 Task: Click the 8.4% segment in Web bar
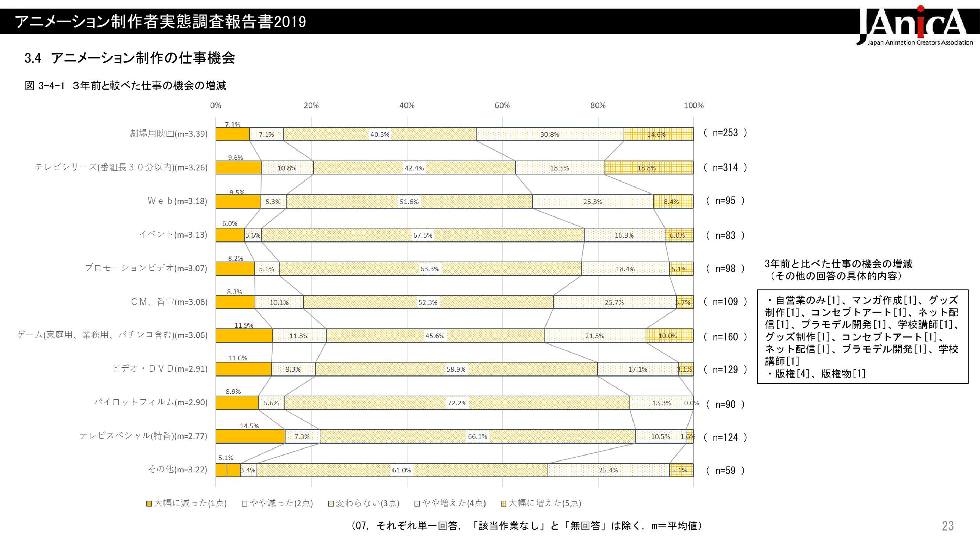(x=674, y=202)
